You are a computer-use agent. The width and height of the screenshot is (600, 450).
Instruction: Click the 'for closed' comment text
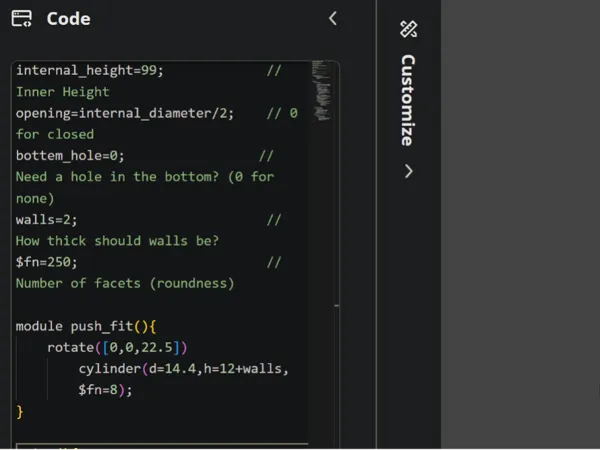pos(55,134)
